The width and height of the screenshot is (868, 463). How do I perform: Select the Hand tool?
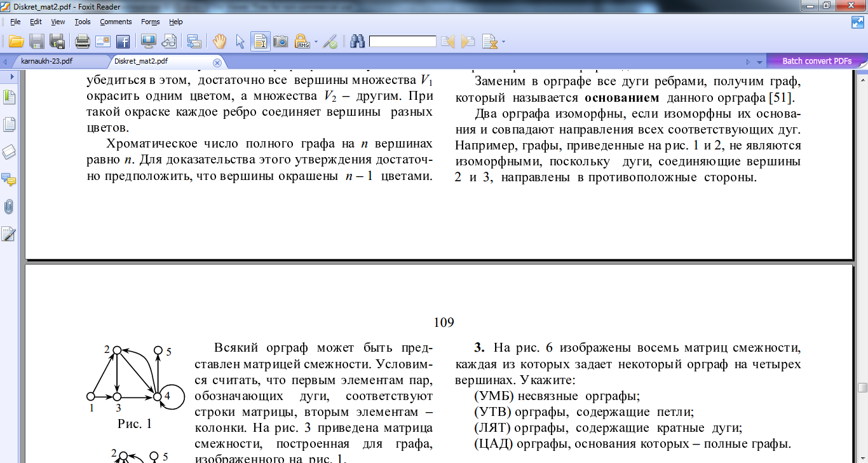219,42
